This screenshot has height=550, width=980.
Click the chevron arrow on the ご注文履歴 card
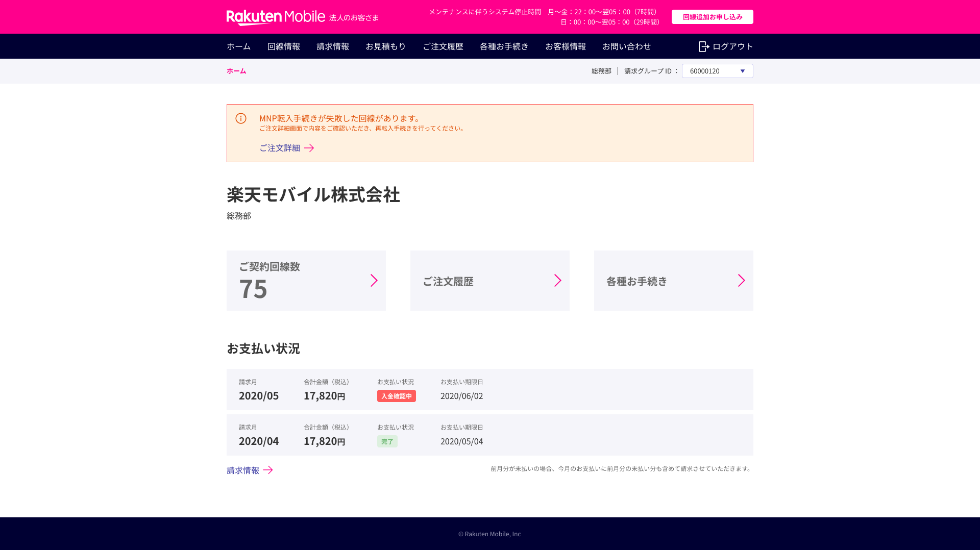click(x=558, y=280)
